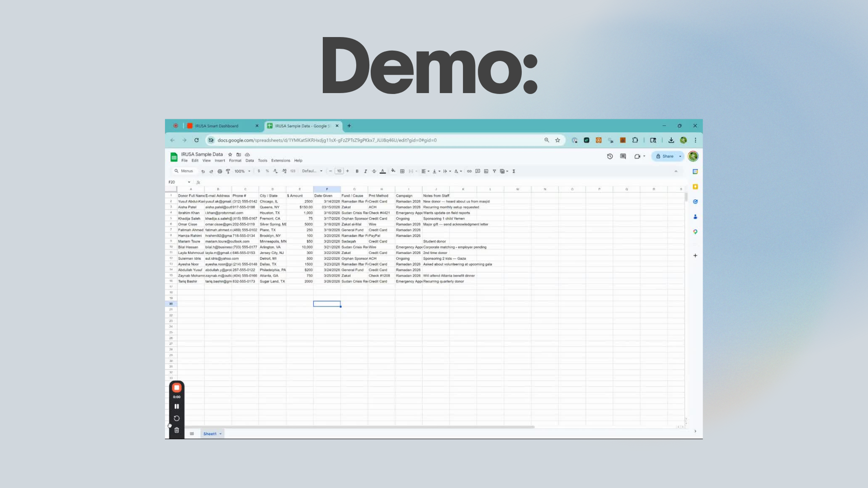Open the Default font dropdown
868x488 pixels.
point(312,171)
